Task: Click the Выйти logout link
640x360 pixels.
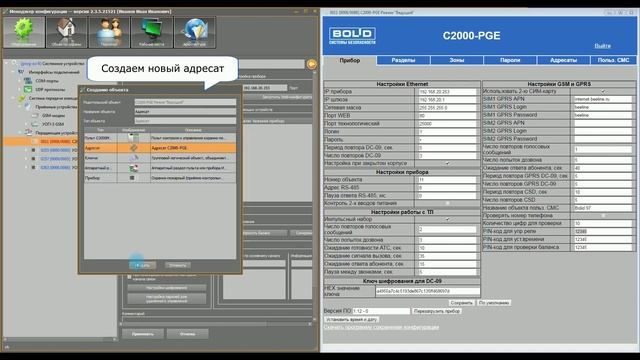Action: 602,46
